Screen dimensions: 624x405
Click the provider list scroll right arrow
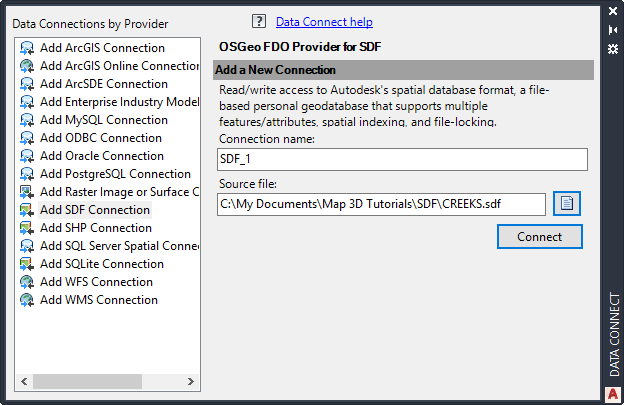[x=193, y=381]
